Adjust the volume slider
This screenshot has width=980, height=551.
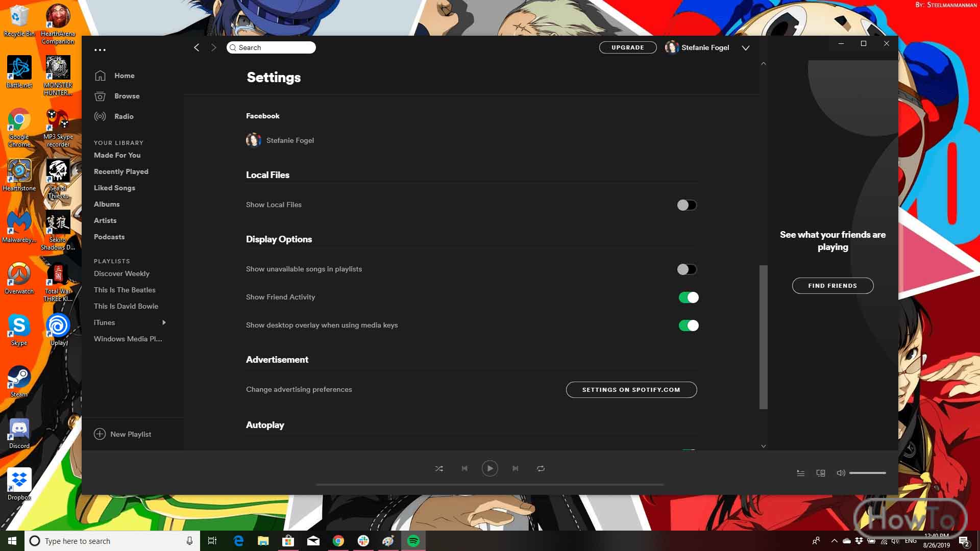867,473
